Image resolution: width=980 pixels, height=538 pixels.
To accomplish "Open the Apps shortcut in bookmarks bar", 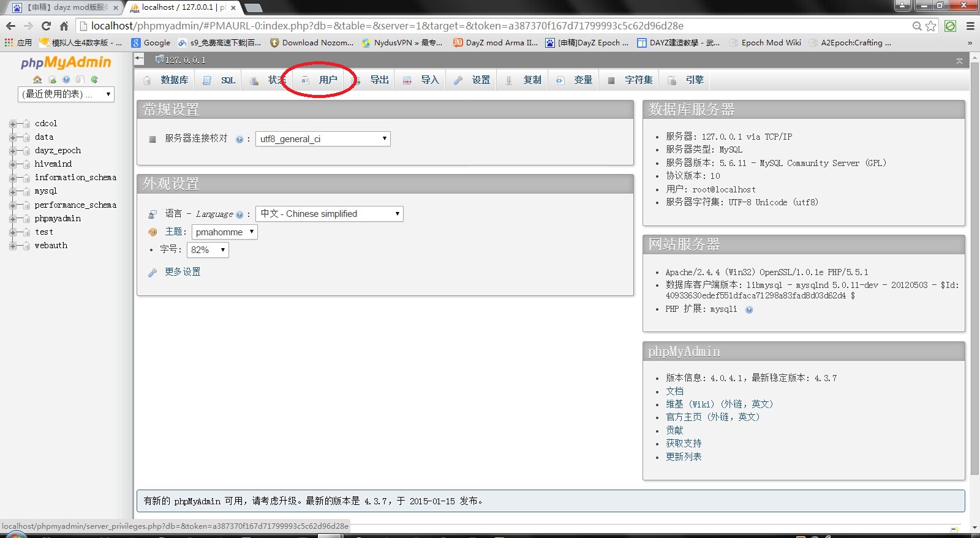I will click(18, 43).
